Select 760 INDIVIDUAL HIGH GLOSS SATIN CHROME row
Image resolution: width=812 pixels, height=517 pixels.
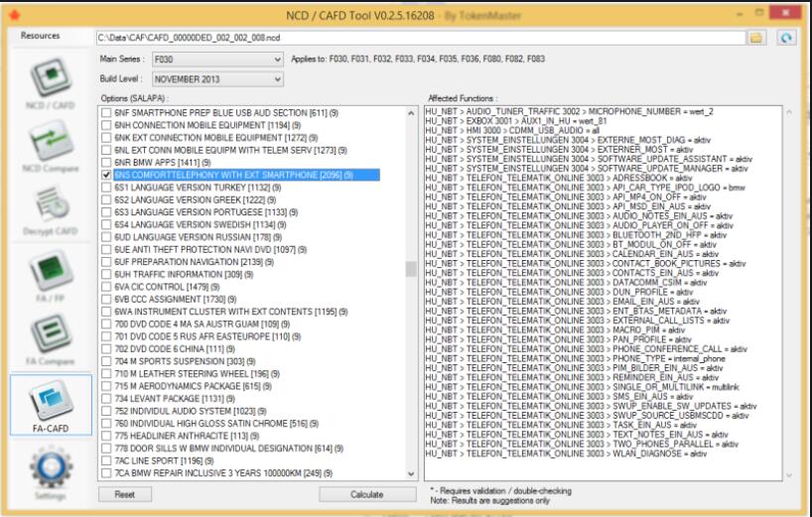[216, 424]
